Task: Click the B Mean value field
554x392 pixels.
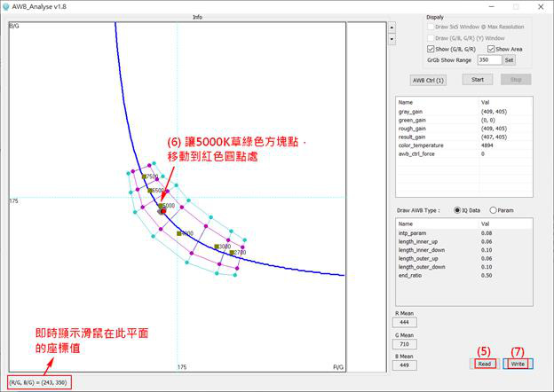Action: (x=404, y=365)
